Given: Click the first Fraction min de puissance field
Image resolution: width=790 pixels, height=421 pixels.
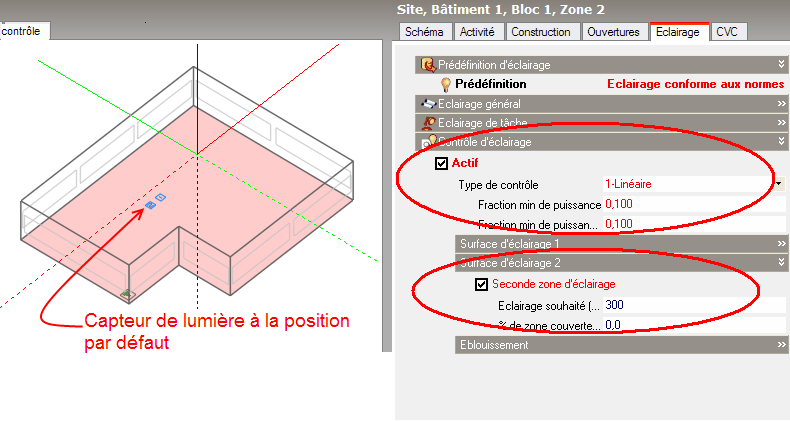Looking at the screenshot, I should pyautogui.click(x=690, y=204).
